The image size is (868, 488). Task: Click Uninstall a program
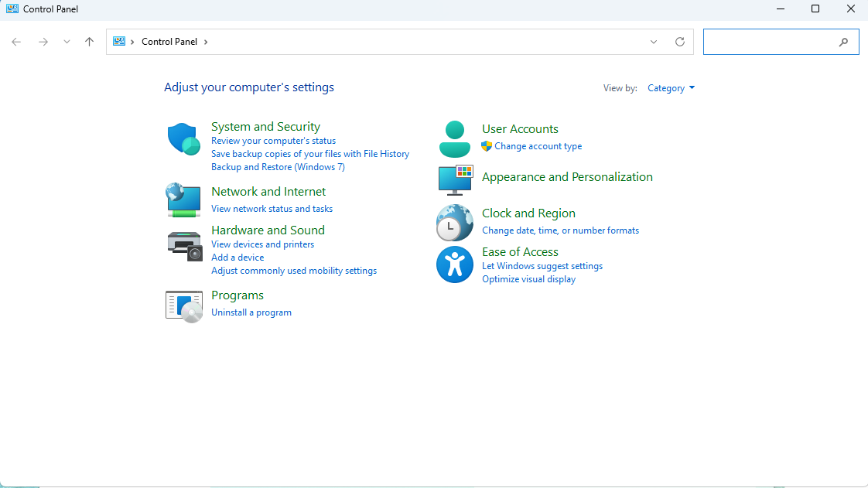click(251, 312)
